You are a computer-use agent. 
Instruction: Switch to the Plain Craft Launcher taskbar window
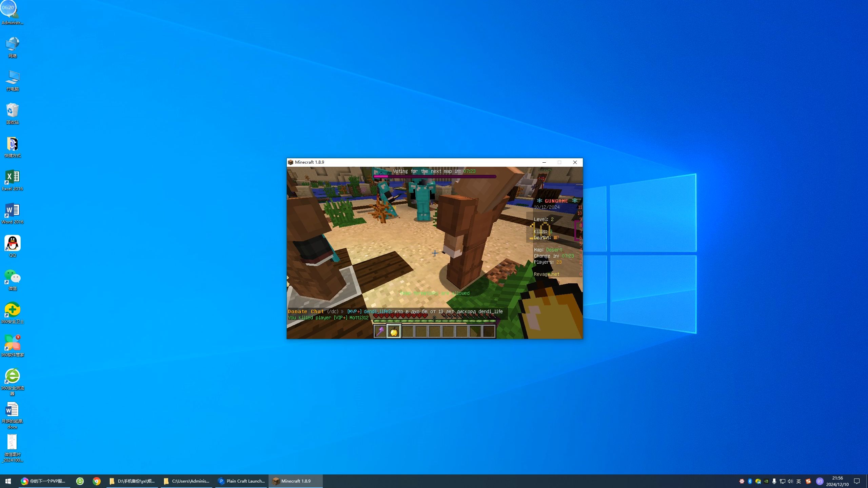[x=241, y=481]
